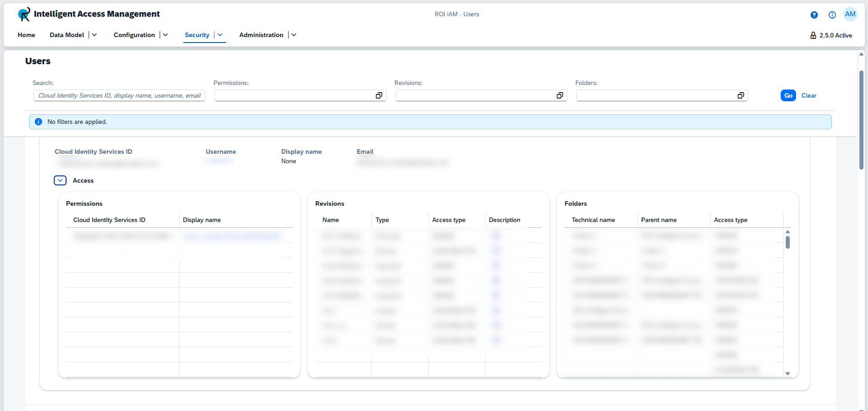This screenshot has width=868, height=411.
Task: Open the AM user avatar menu
Action: click(850, 14)
